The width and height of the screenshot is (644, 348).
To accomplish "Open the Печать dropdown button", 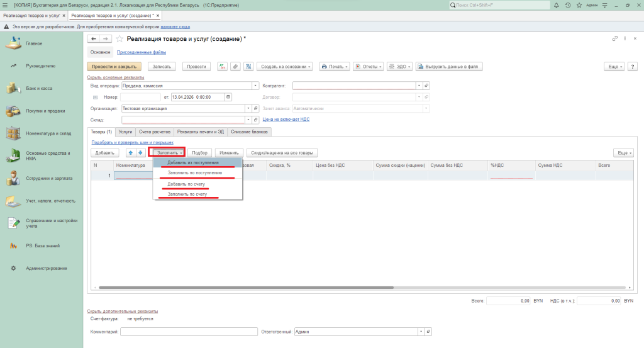I will coord(334,66).
